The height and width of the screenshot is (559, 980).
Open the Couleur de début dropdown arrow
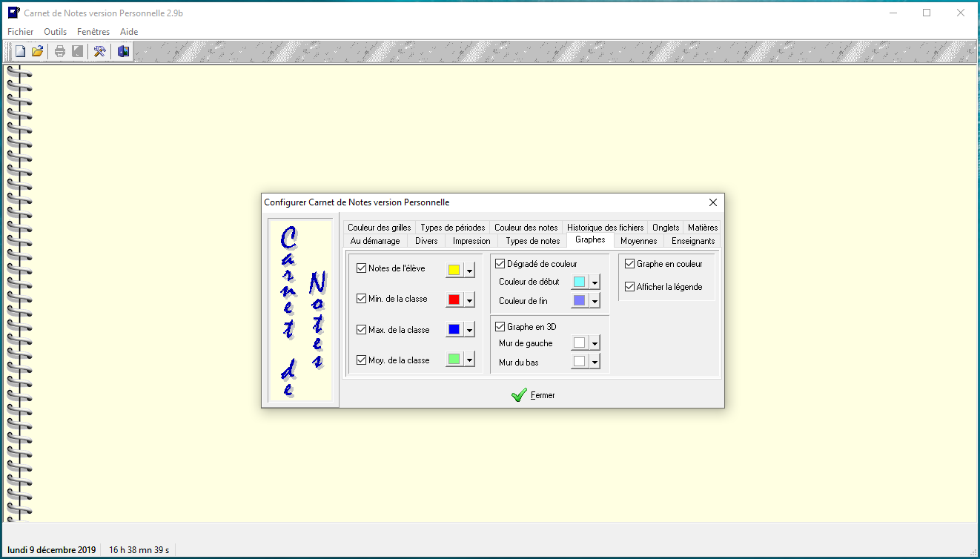(x=595, y=282)
